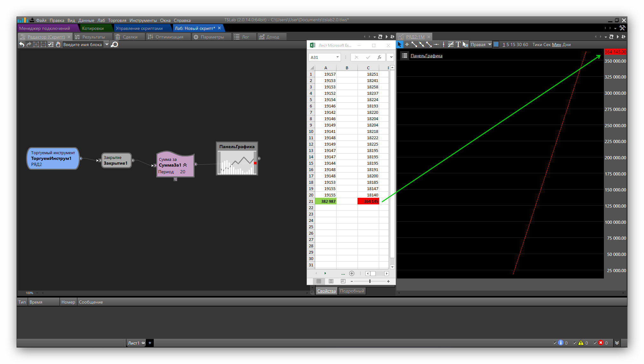Screen dimensions: 644x364
Task: Click the delete drawn objects cursor-trash icon
Action: (x=465, y=45)
